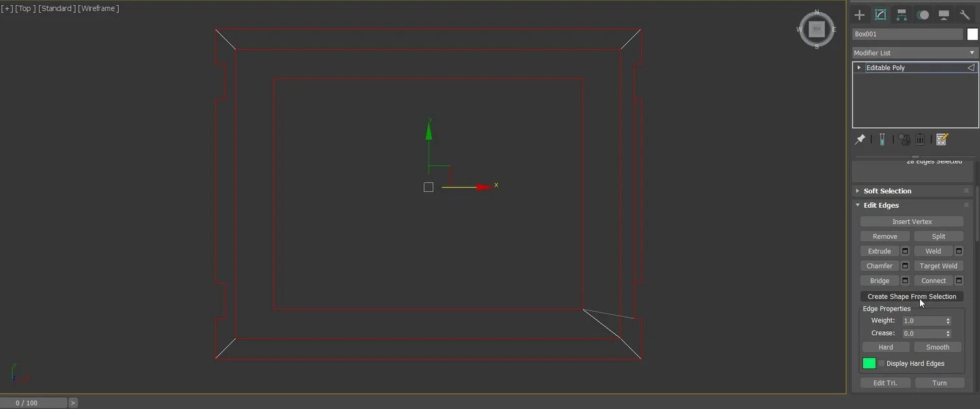
Task: Click the time slider next-frame arrow
Action: 73,403
